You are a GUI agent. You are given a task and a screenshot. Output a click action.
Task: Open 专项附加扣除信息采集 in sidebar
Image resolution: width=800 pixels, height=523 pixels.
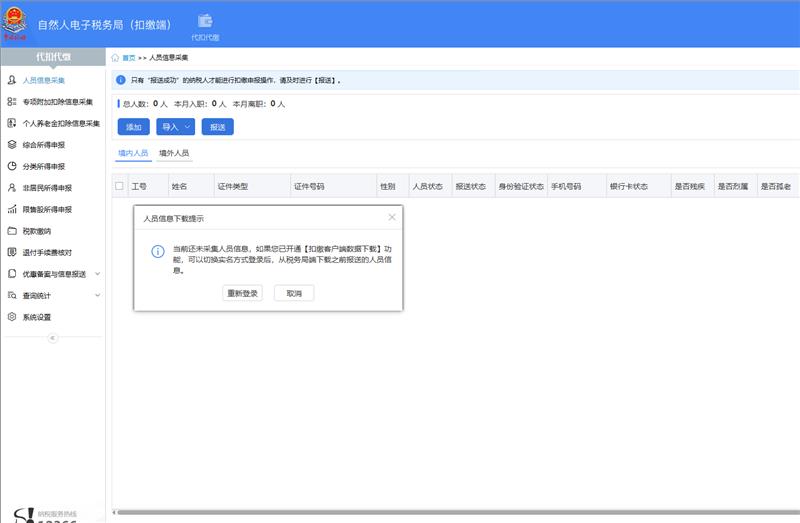pos(57,102)
